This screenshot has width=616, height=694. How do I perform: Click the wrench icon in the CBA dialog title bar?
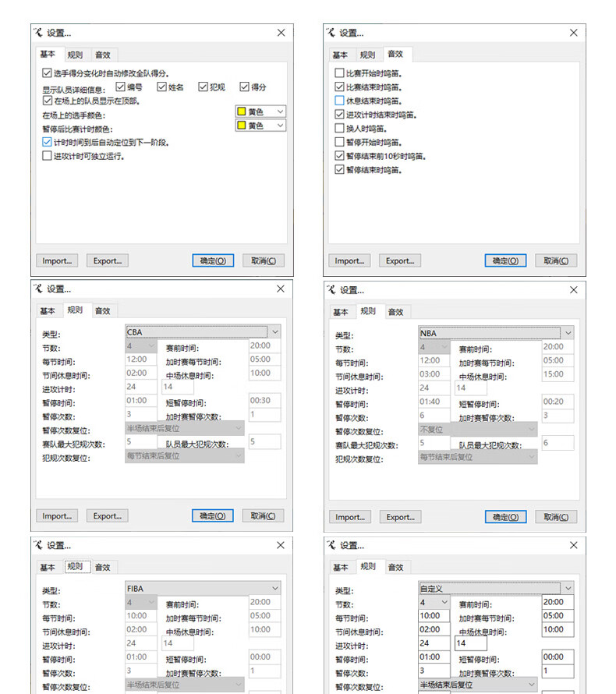pos(38,289)
